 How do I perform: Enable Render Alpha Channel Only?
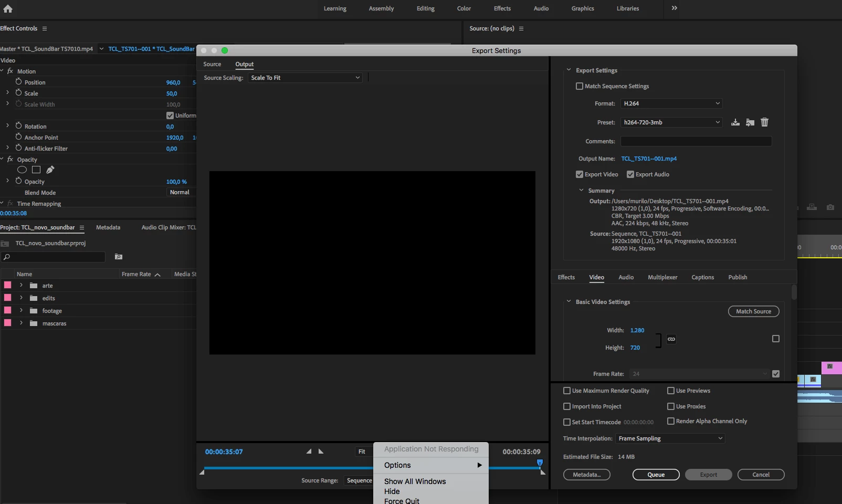click(x=671, y=421)
